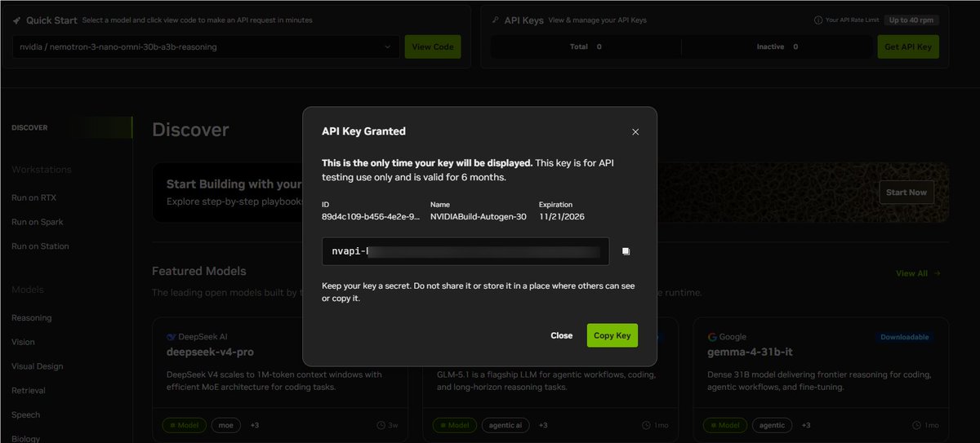980x443 pixels.
Task: Select Discover in the sidebar
Action: point(29,127)
